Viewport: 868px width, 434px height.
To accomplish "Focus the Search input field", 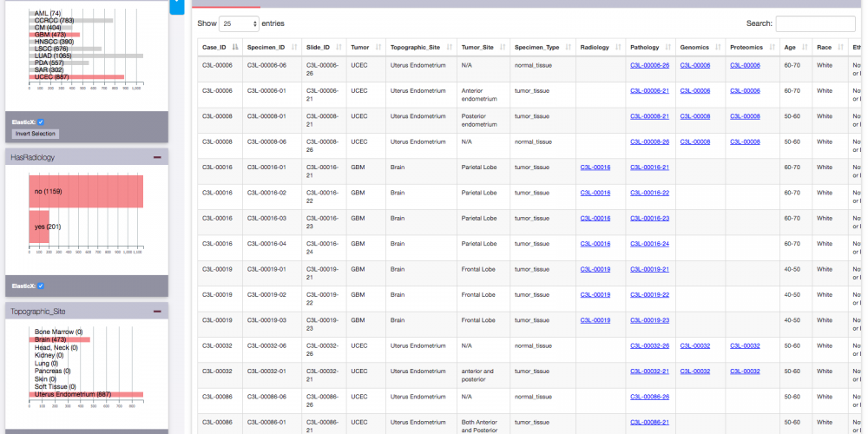I will [x=815, y=23].
